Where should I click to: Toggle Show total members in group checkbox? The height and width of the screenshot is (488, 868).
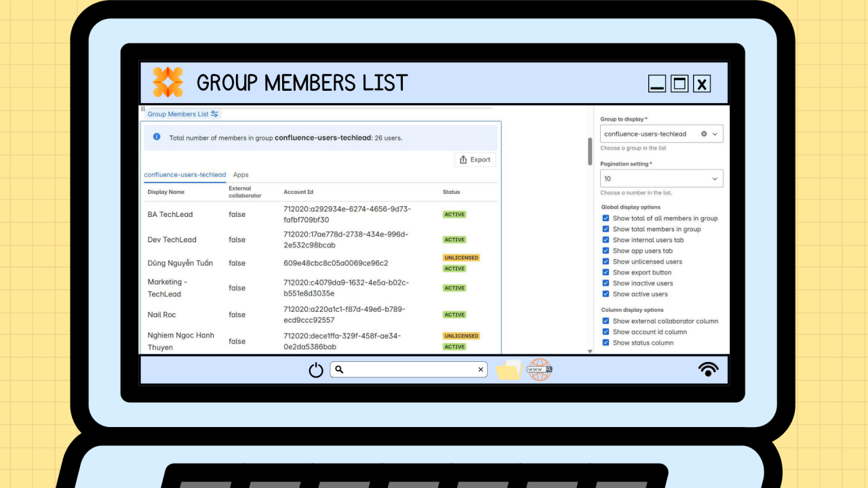(606, 229)
